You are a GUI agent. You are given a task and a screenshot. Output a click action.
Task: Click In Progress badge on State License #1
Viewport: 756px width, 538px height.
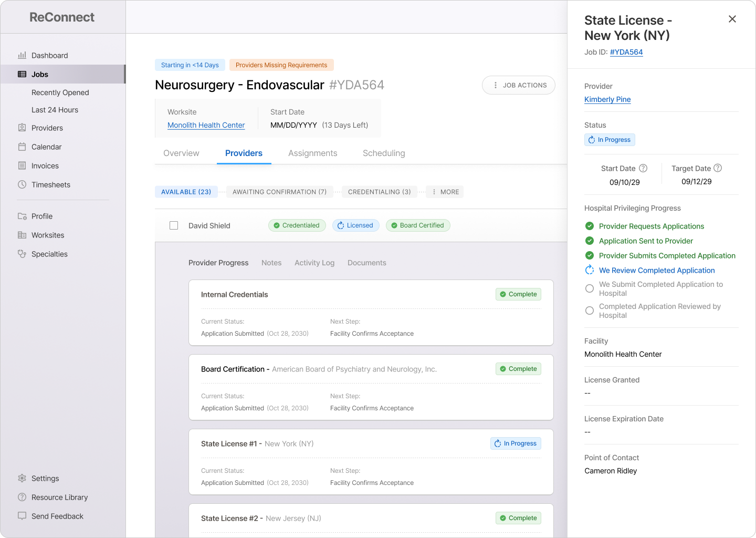click(x=516, y=443)
